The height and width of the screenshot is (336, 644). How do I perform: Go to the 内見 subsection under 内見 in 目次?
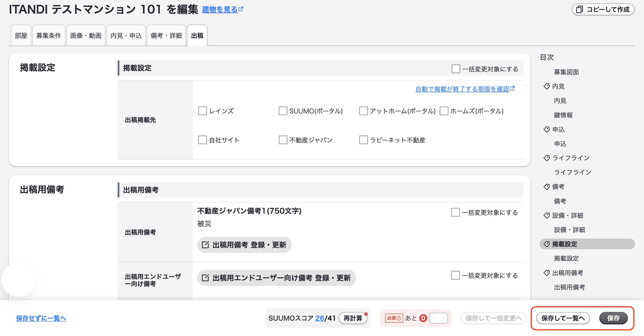[x=560, y=101]
